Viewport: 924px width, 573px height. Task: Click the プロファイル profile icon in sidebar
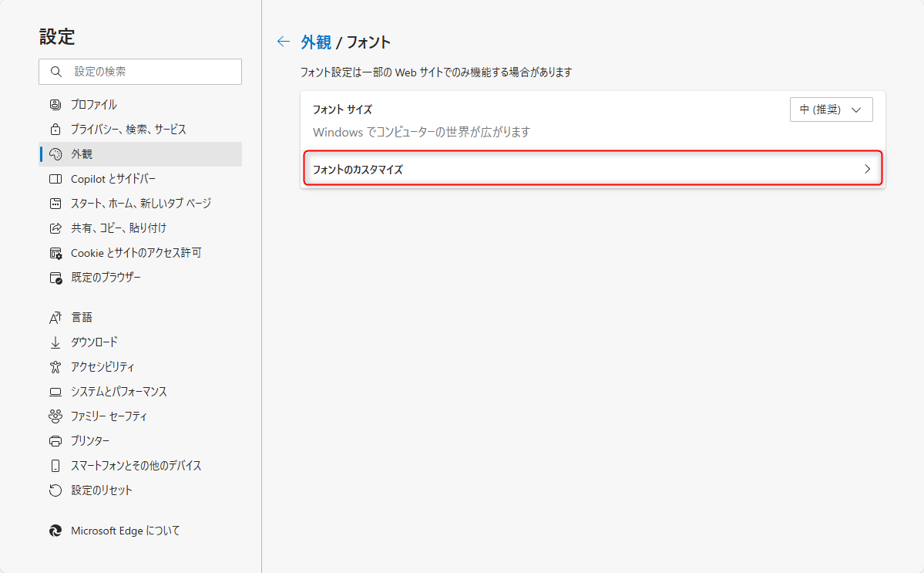pos(55,105)
